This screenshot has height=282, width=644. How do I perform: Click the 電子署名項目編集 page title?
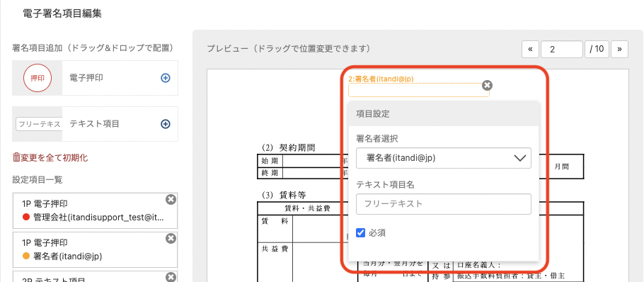tap(62, 13)
